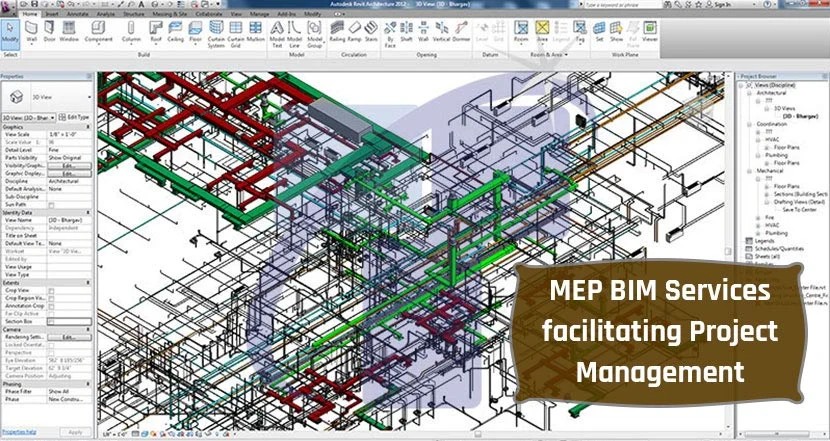This screenshot has height=441, width=830.
Task: Collapse the Graphics section in Properties
Action: coord(88,127)
